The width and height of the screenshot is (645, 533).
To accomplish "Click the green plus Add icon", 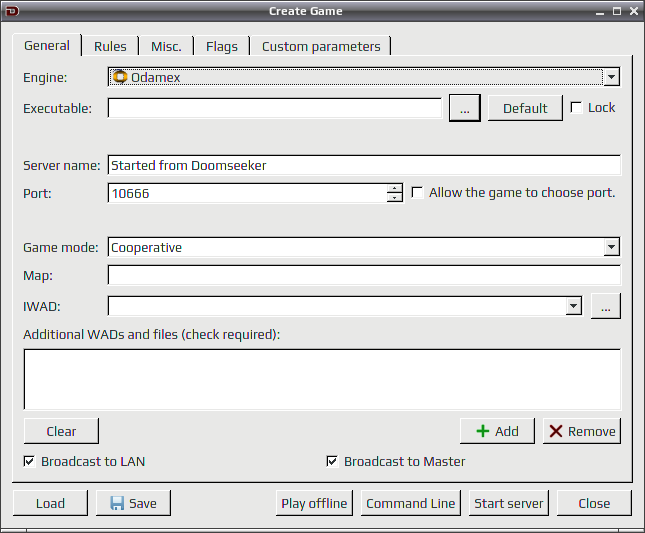I will (483, 431).
